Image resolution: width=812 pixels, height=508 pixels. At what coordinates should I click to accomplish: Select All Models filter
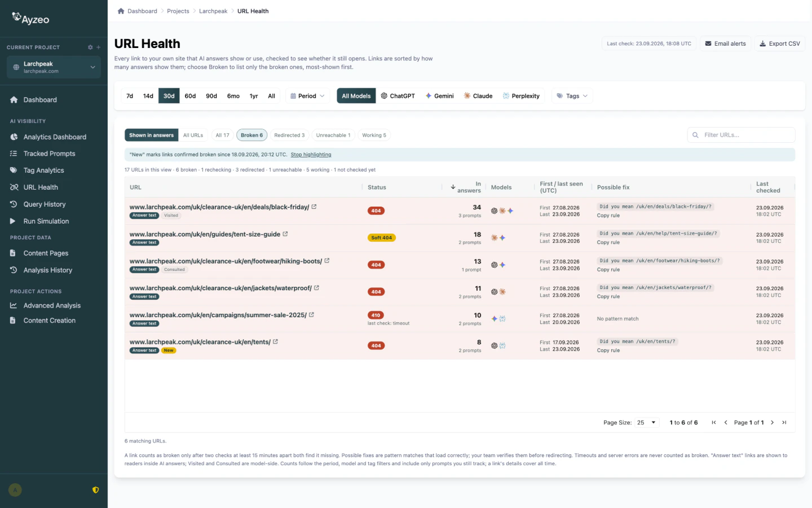[x=356, y=96]
